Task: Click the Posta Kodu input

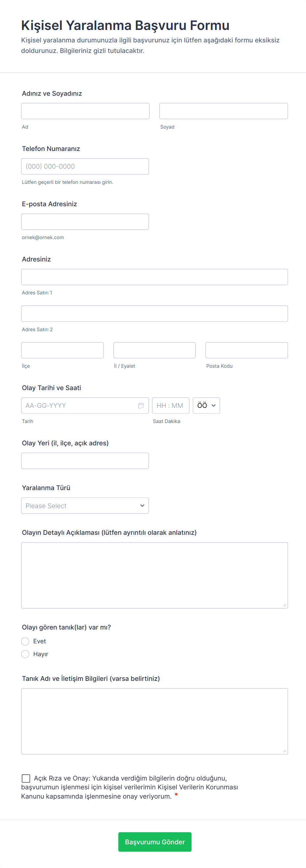Action: pyautogui.click(x=246, y=350)
